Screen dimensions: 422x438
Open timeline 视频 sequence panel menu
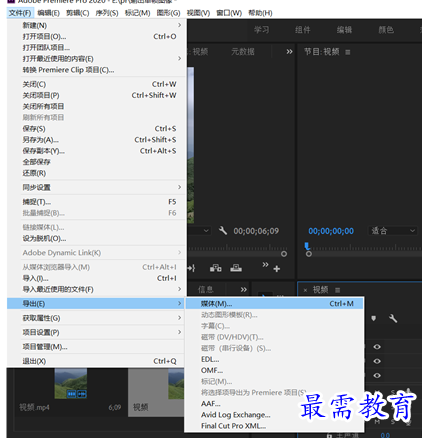338,290
